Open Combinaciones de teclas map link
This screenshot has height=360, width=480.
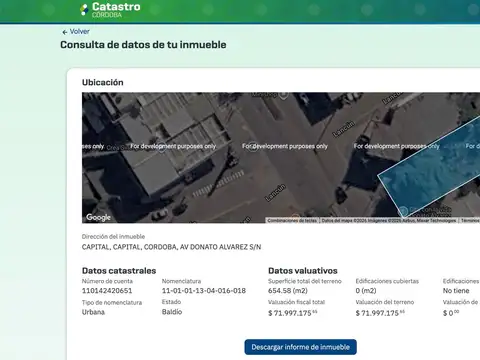point(292,221)
